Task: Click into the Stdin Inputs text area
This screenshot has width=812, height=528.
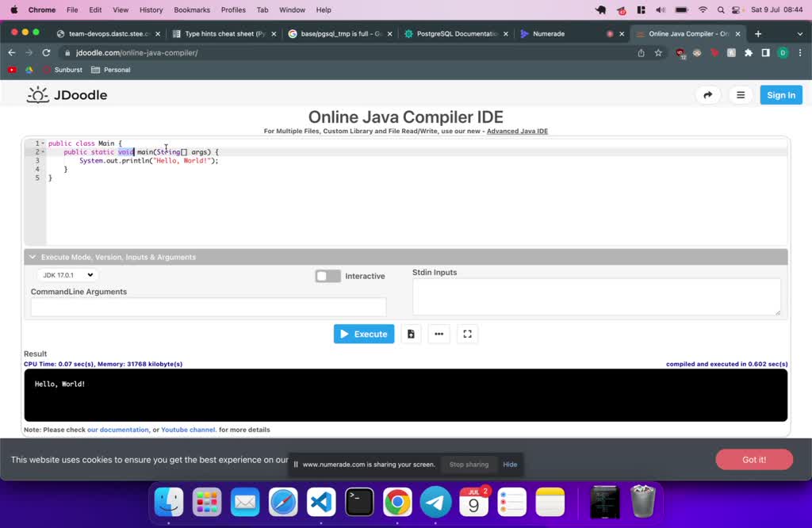Action: coord(596,297)
